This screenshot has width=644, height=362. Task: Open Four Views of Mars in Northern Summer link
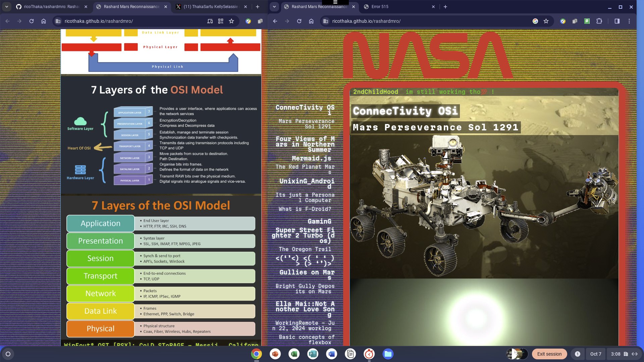coord(305,144)
